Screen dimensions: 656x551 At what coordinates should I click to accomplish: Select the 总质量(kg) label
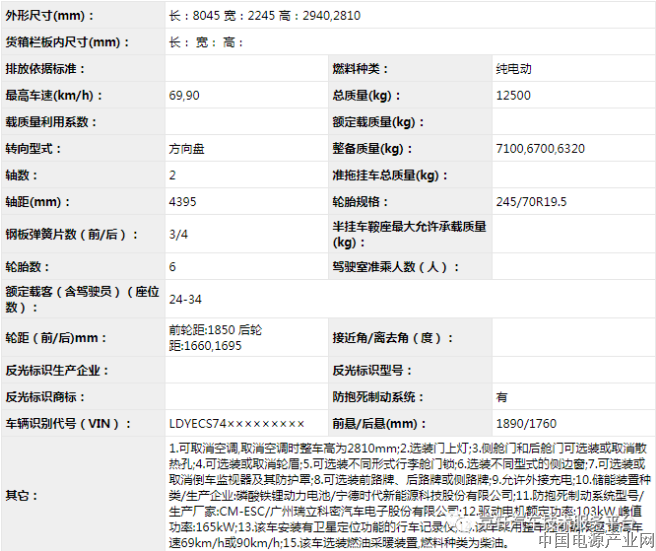click(366, 95)
